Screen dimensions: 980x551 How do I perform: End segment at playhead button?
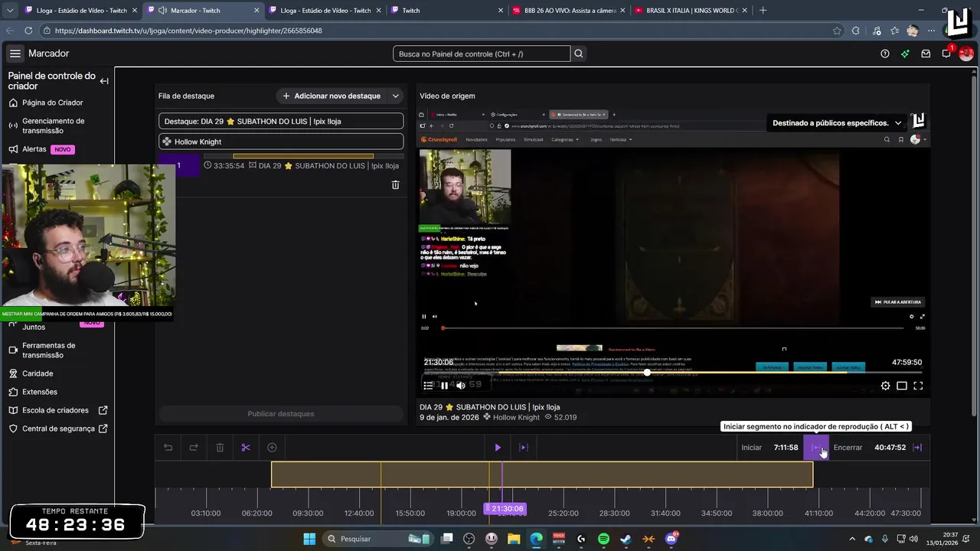click(x=917, y=448)
